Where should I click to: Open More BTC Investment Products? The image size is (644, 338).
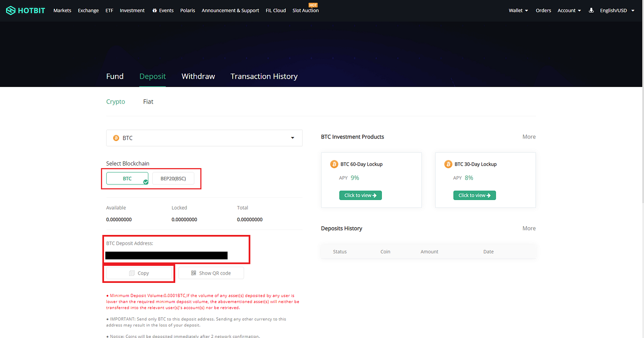point(529,137)
